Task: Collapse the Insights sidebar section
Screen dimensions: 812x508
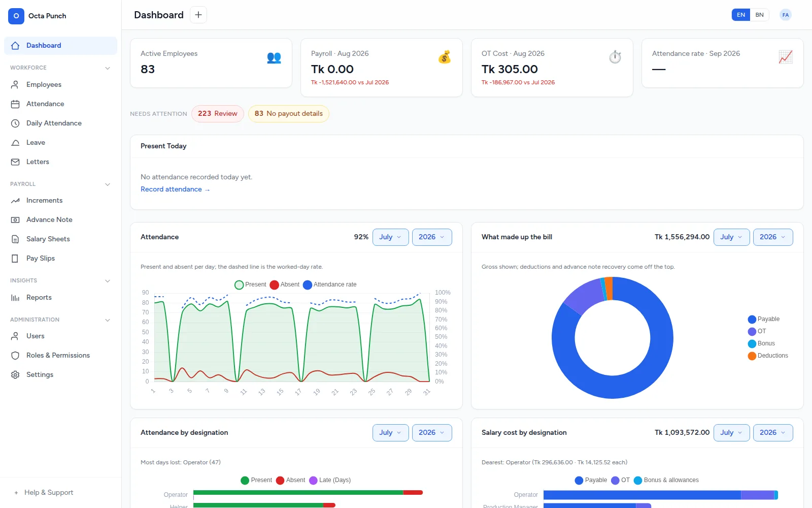Action: pos(107,281)
